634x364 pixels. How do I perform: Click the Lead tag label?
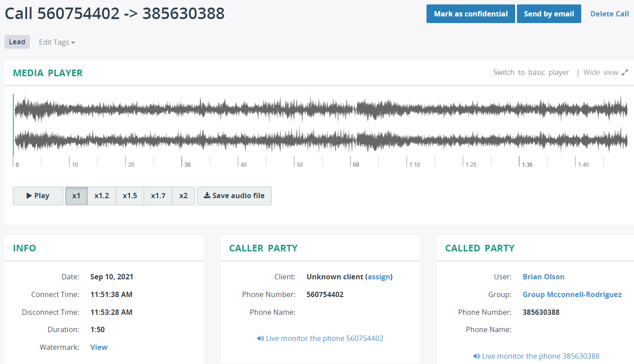(17, 42)
